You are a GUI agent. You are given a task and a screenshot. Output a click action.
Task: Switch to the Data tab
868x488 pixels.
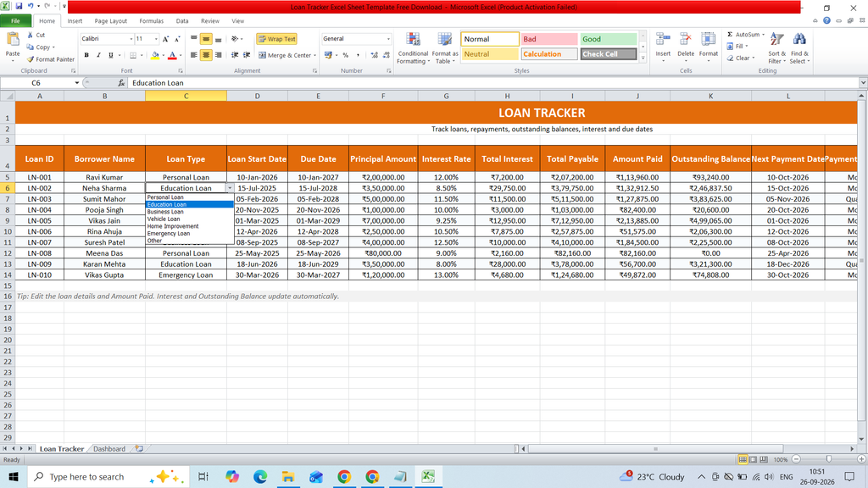pos(182,21)
